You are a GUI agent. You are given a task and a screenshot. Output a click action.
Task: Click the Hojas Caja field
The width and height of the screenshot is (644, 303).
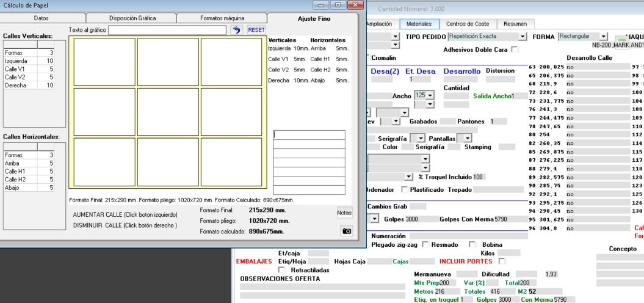(x=380, y=261)
